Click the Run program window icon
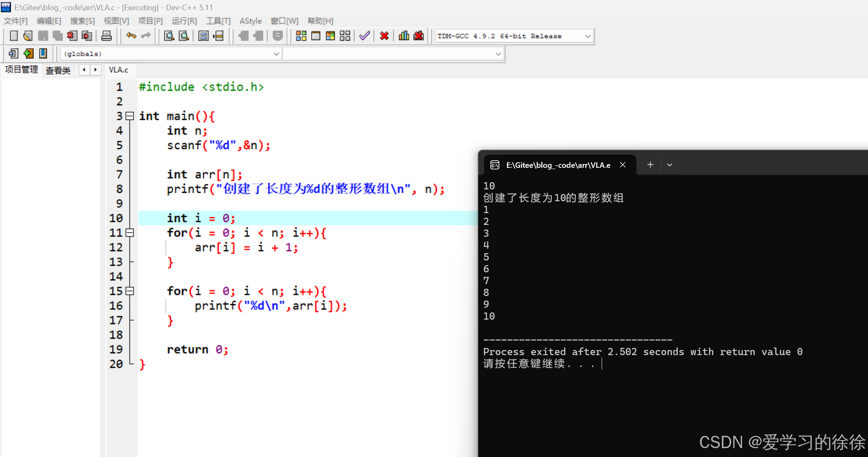Image resolution: width=868 pixels, height=457 pixels. point(315,36)
